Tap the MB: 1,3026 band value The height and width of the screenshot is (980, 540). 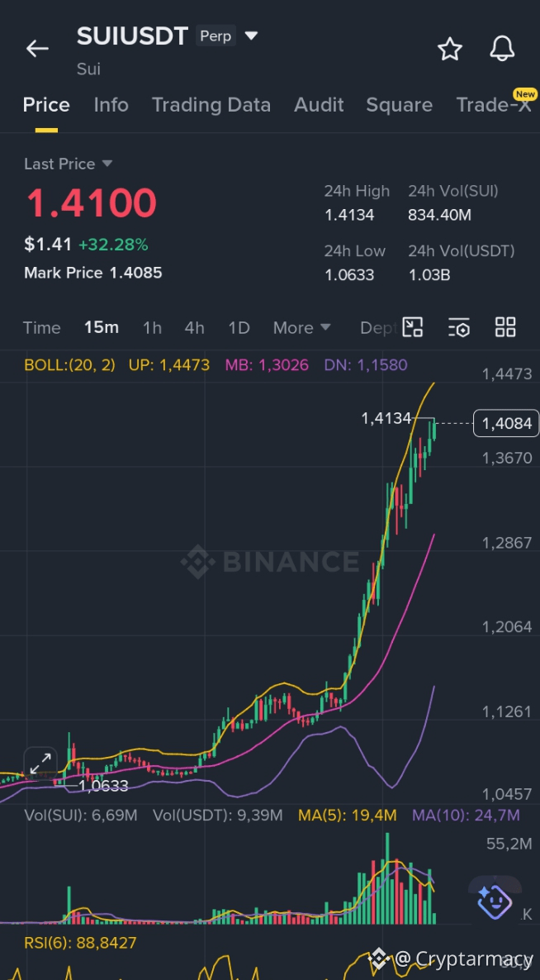(x=267, y=365)
